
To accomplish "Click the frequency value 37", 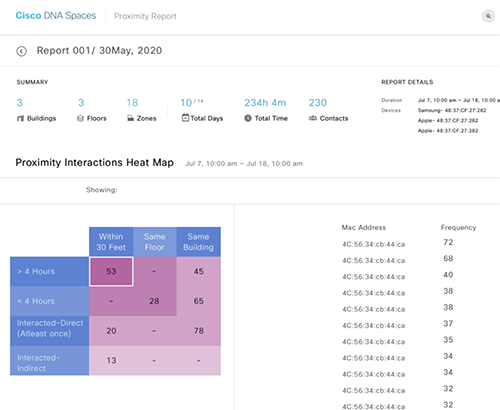I will coord(448,324).
